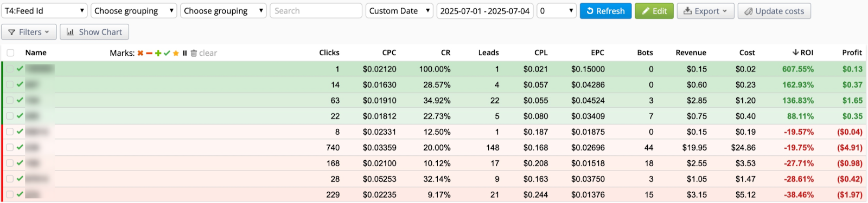Click the red X mark icon
This screenshot has width=868, height=203.
(x=140, y=53)
